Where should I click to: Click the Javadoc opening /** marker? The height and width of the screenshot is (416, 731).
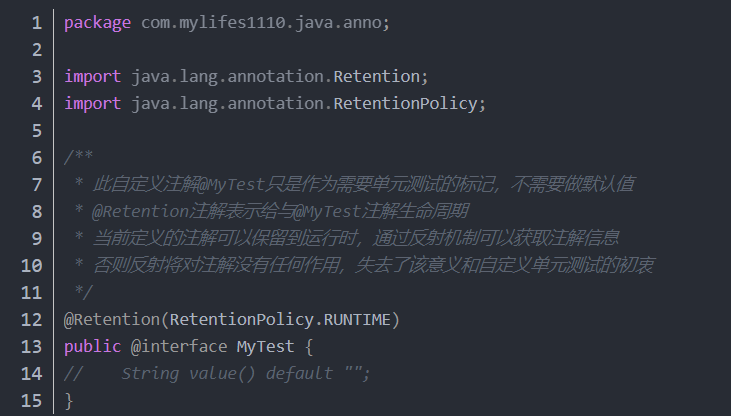click(x=78, y=157)
